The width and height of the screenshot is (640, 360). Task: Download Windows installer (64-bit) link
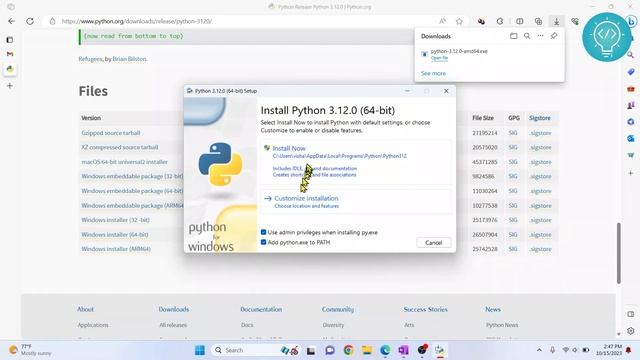[x=115, y=234]
